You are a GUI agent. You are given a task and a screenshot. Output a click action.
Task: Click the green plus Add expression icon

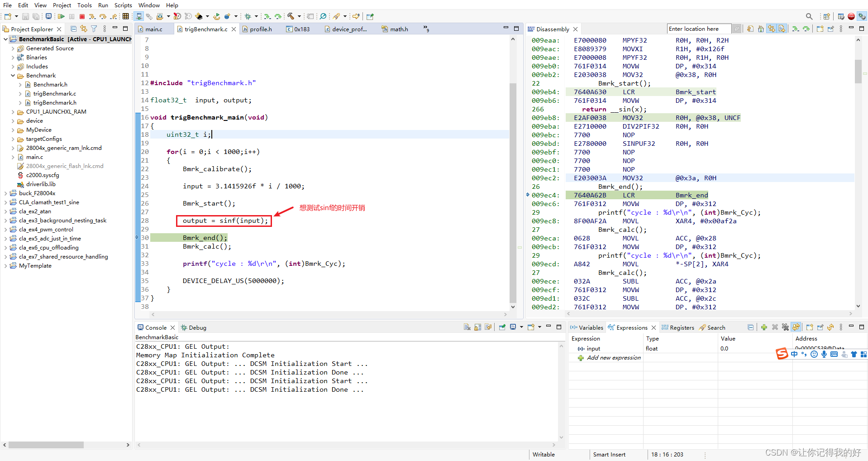point(764,327)
